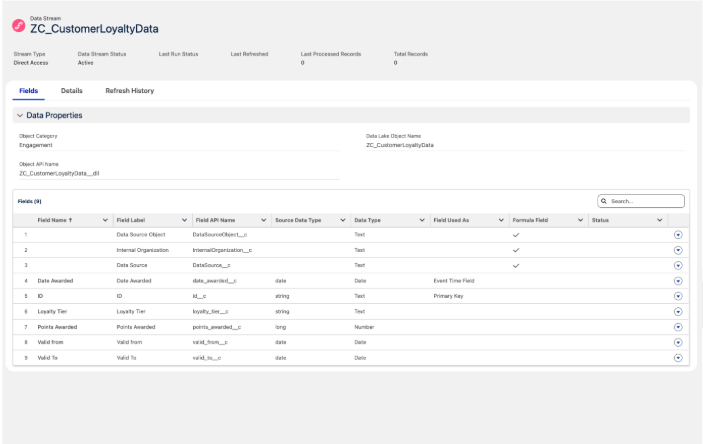Click the Direct Access stream type value
The width and height of the screenshot is (703, 444).
[x=31, y=63]
